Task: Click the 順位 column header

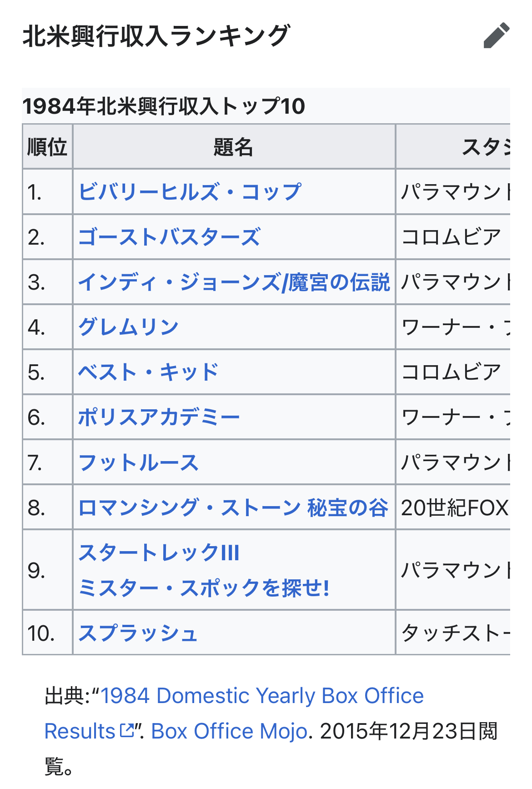Action: (x=47, y=146)
